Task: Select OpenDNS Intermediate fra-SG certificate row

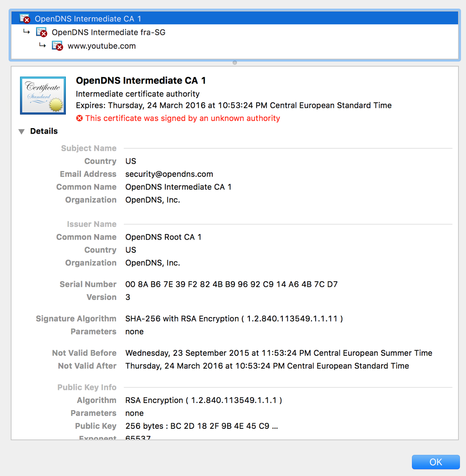Action: point(235,32)
